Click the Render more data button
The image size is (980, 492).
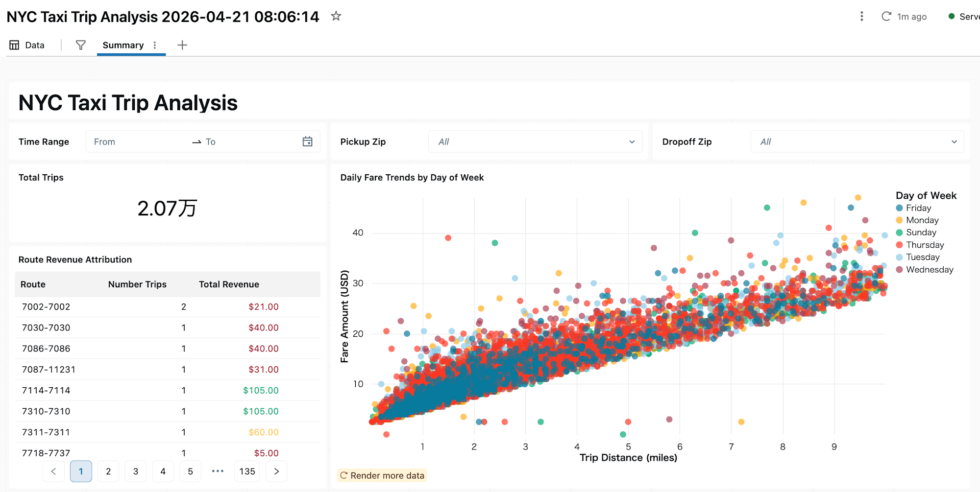(x=382, y=475)
